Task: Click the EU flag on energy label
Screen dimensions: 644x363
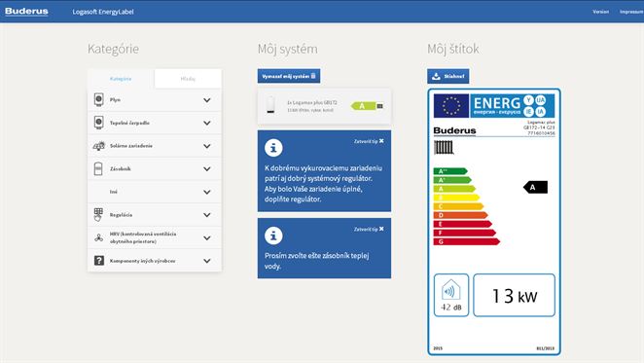Action: tap(451, 106)
